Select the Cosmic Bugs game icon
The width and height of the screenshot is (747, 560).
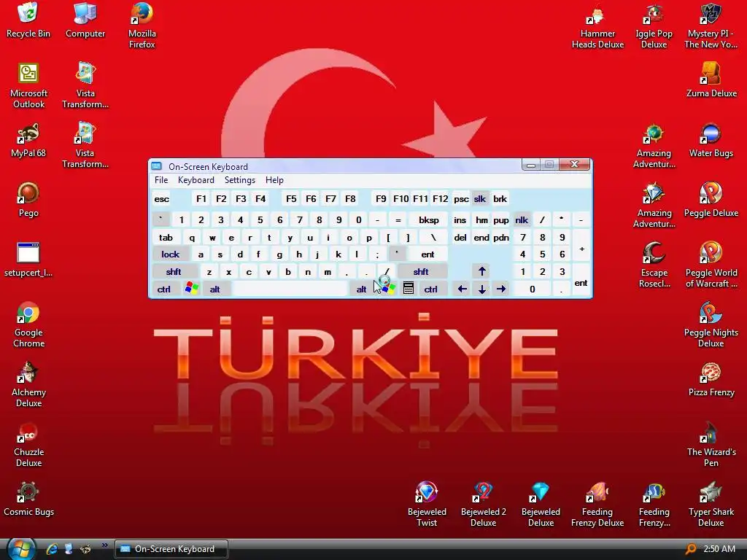pyautogui.click(x=28, y=499)
